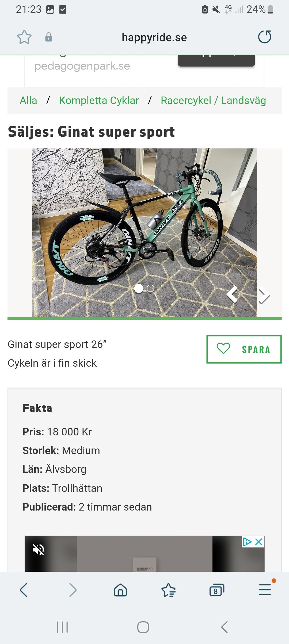The width and height of the screenshot is (289, 644).
Task: Show previous bike photo with left chevron
Action: point(232,294)
